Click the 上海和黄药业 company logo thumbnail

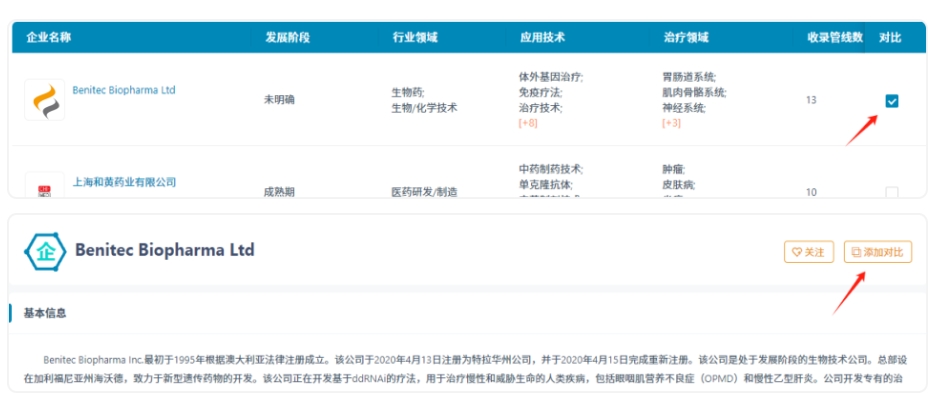[45, 185]
